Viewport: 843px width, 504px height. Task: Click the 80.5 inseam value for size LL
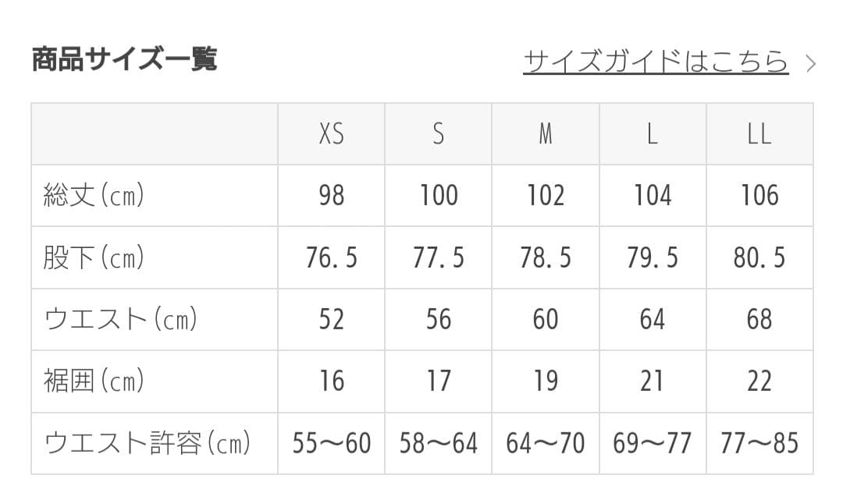click(759, 257)
